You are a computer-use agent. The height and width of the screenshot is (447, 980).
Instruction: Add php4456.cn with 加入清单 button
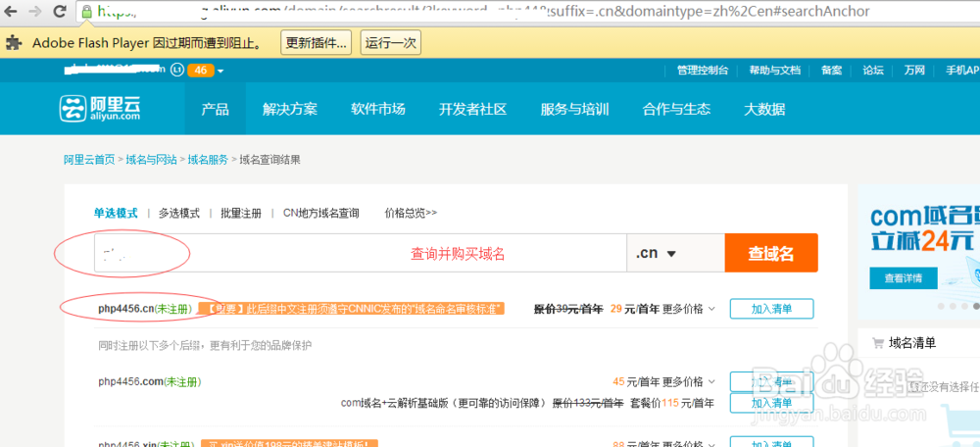tap(771, 309)
